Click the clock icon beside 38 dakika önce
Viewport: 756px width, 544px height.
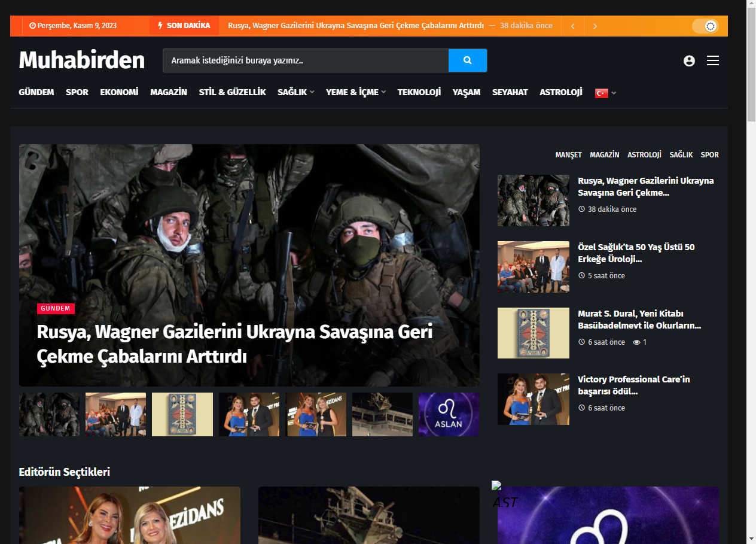coord(581,209)
